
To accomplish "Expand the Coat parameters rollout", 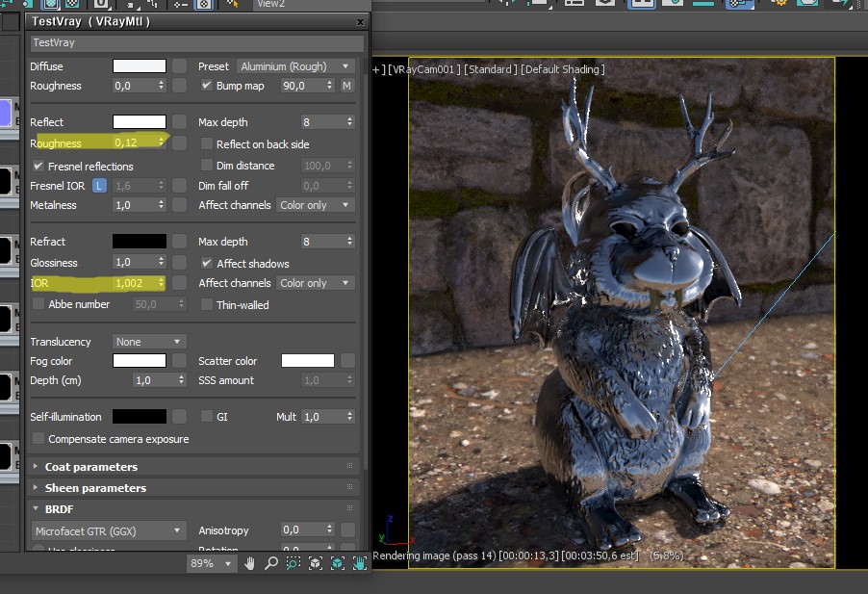I will coord(193,467).
